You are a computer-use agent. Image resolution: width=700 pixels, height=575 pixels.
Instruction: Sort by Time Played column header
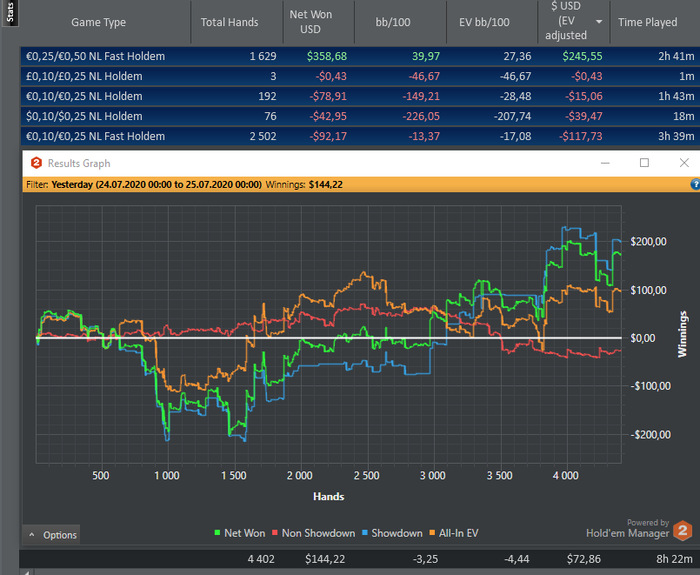tap(647, 22)
